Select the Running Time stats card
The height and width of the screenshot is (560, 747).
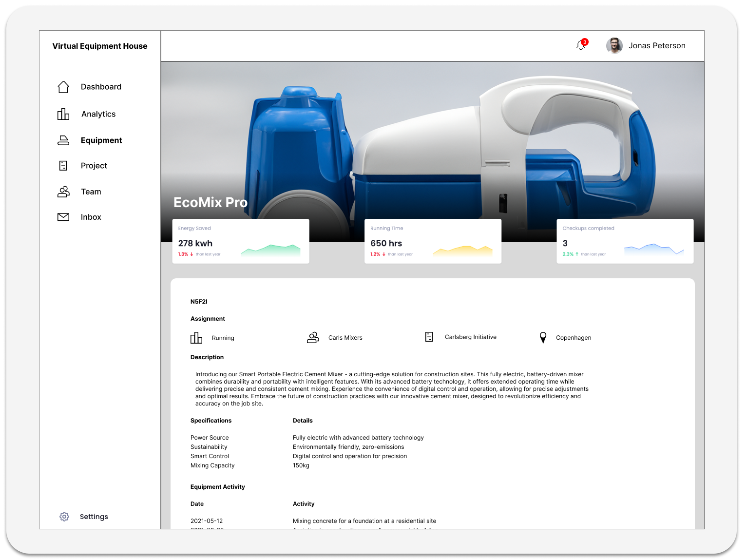(x=433, y=241)
